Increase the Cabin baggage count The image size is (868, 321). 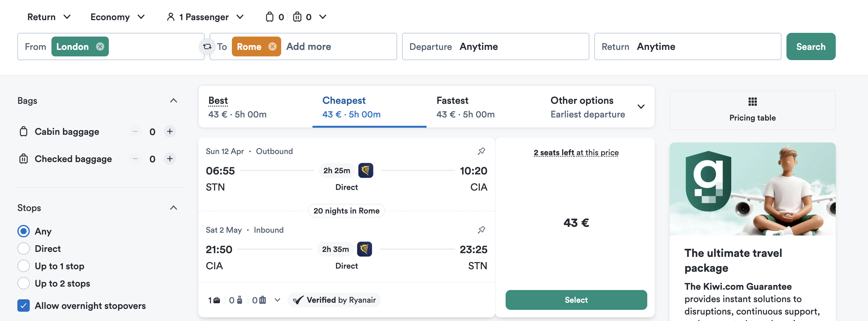170,131
